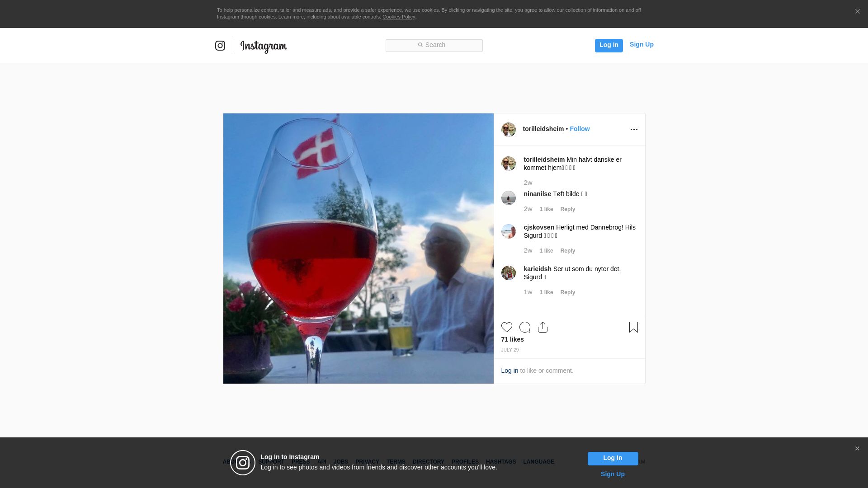Click the Instagram camera glyph logo
Screen dimensions: 868x488
click(220, 46)
